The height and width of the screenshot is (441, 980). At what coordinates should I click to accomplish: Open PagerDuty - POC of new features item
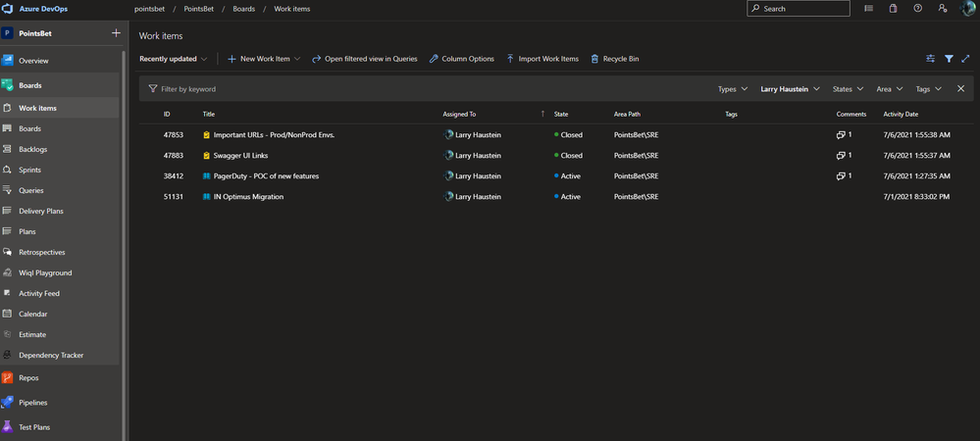pyautogui.click(x=266, y=176)
